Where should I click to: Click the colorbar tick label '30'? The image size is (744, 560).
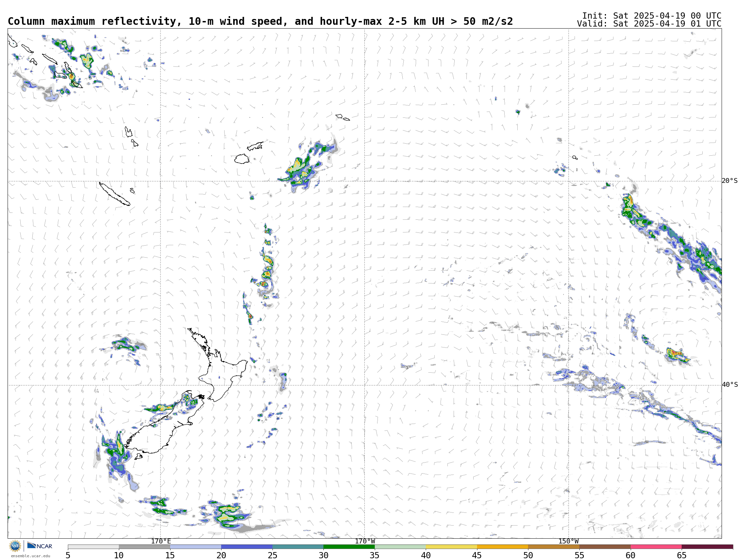(323, 555)
